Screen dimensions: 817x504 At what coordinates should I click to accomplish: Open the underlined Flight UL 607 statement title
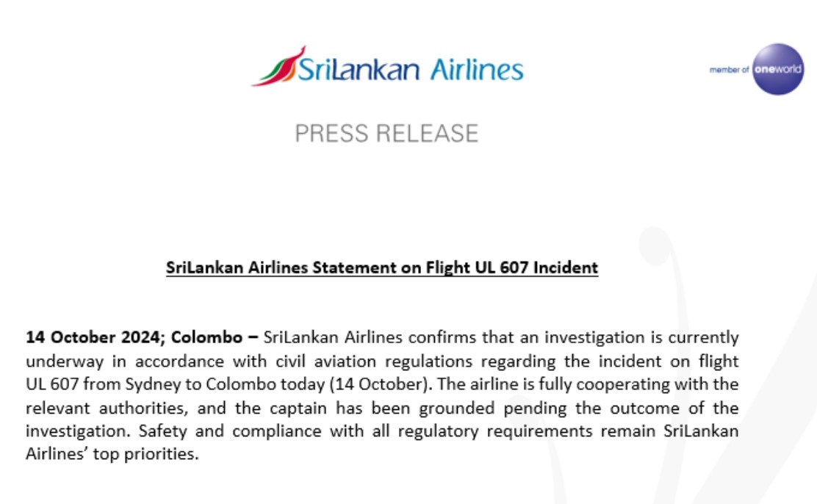point(382,267)
